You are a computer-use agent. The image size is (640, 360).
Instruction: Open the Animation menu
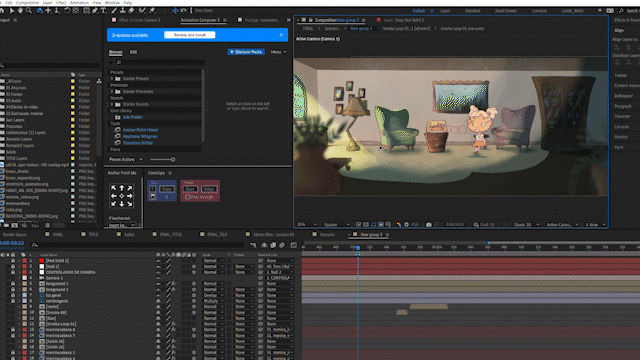click(x=79, y=2)
